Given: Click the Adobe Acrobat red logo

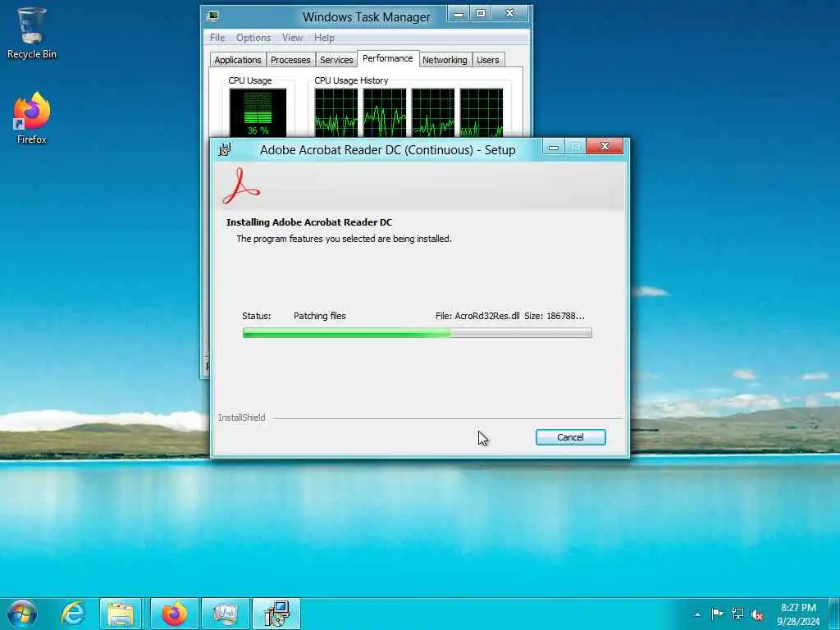Looking at the screenshot, I should (241, 186).
